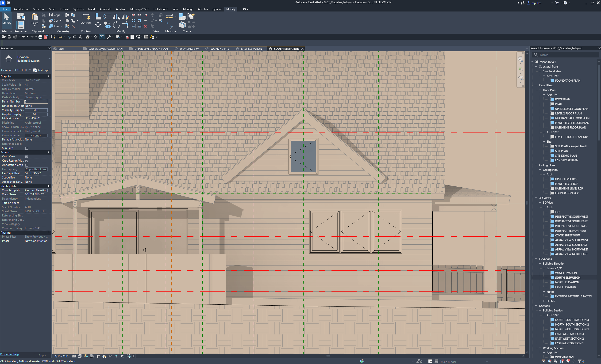Click the Project Browser search field
This screenshot has height=364, width=601.
click(565, 55)
